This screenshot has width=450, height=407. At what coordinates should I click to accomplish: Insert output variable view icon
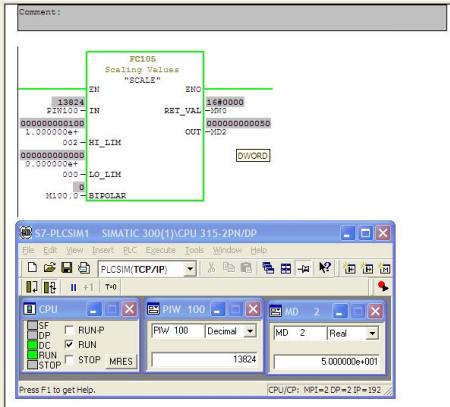(x=367, y=268)
